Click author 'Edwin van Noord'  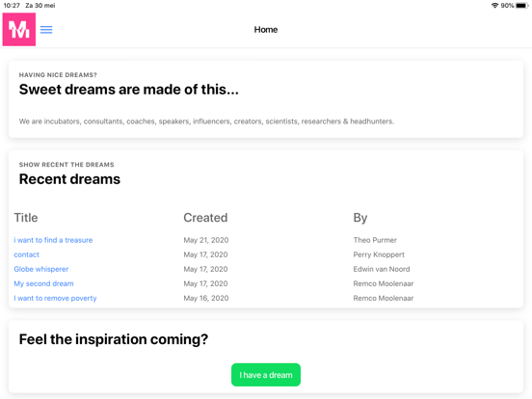pyautogui.click(x=382, y=270)
